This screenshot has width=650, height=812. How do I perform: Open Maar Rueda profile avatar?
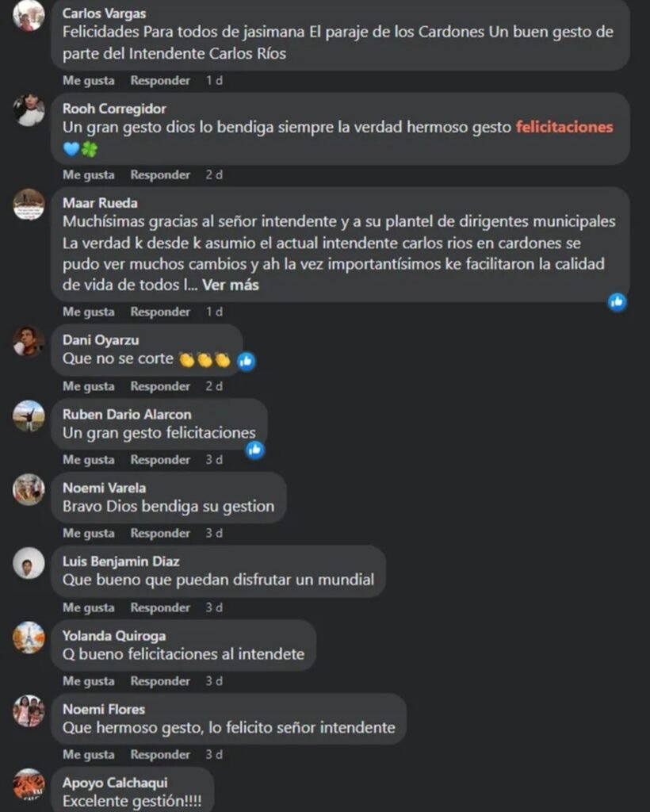[x=29, y=204]
